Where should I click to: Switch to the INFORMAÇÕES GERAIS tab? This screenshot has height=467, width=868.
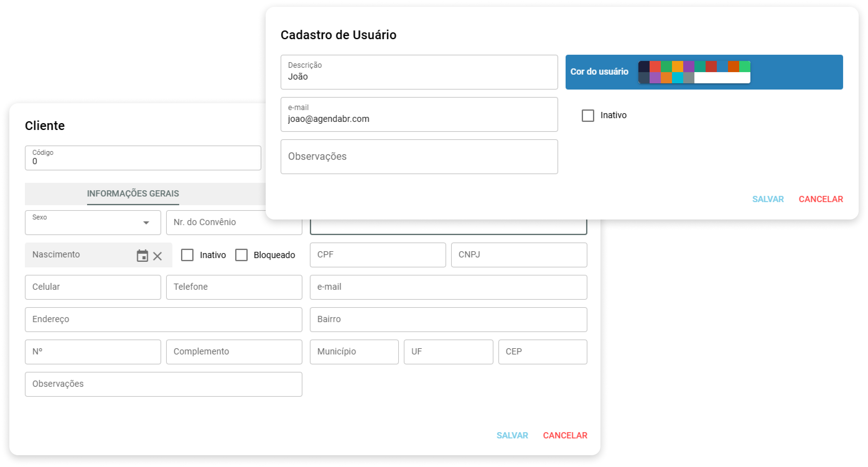point(133,194)
